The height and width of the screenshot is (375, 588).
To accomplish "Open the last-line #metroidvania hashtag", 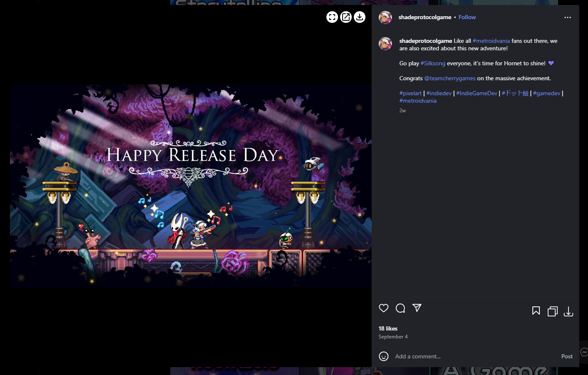I will coord(418,101).
